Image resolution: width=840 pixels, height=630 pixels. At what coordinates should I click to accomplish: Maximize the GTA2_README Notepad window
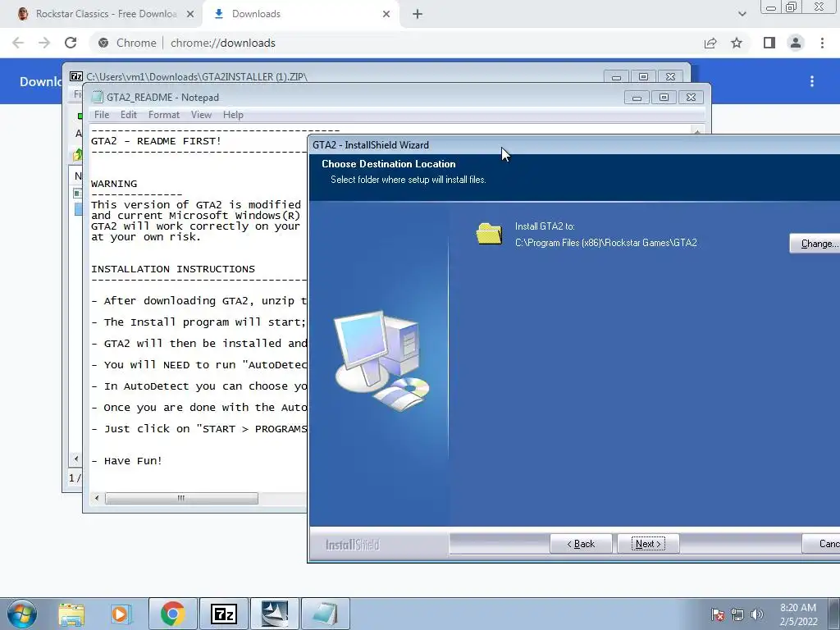click(x=664, y=98)
